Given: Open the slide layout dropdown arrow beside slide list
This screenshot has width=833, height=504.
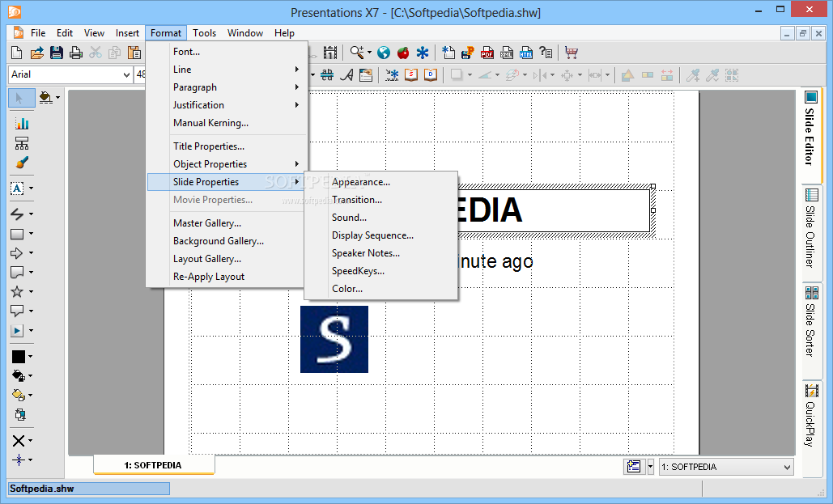Looking at the screenshot, I should click(x=650, y=467).
